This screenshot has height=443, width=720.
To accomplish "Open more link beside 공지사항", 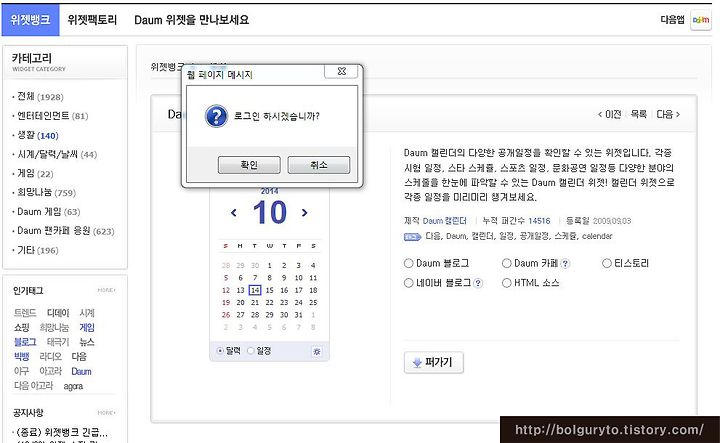I will (x=106, y=413).
